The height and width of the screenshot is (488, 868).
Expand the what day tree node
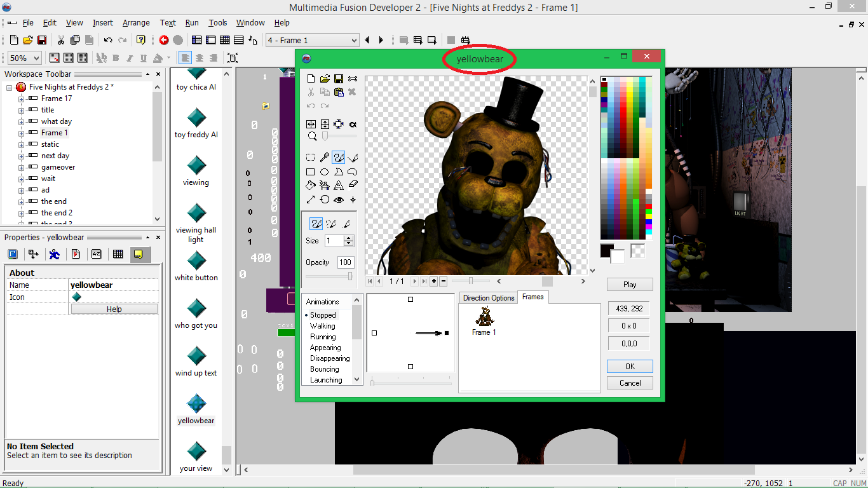pos(21,121)
